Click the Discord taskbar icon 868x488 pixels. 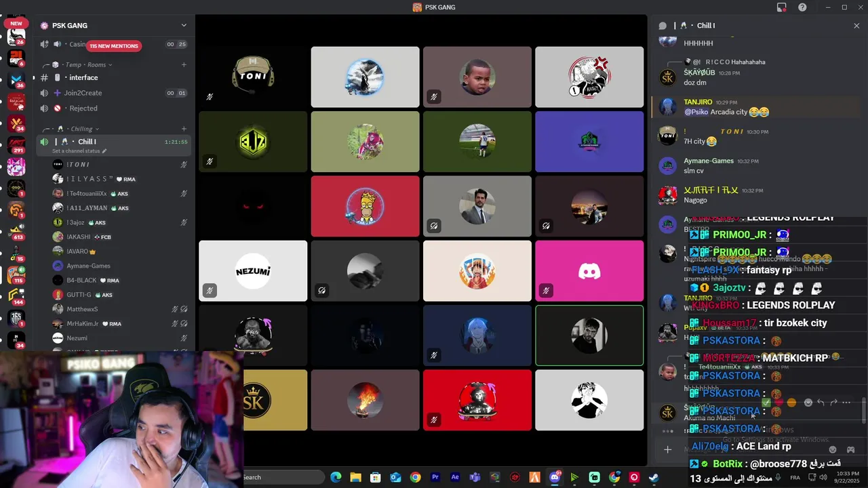tap(555, 477)
